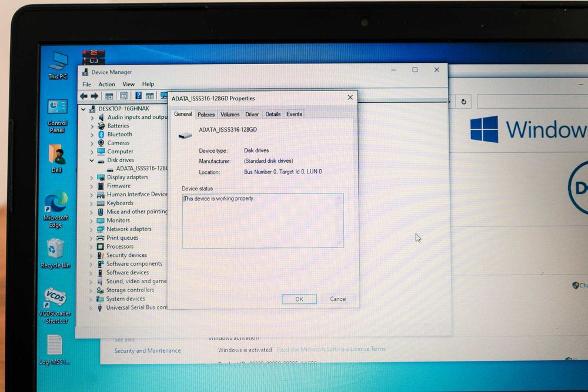Viewport: 588px width, 392px height.
Task: Expand Display adapters
Action: tap(92, 177)
